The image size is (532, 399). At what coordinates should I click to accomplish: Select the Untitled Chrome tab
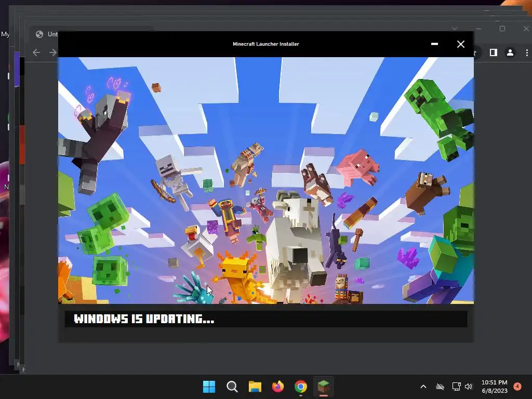[47, 34]
